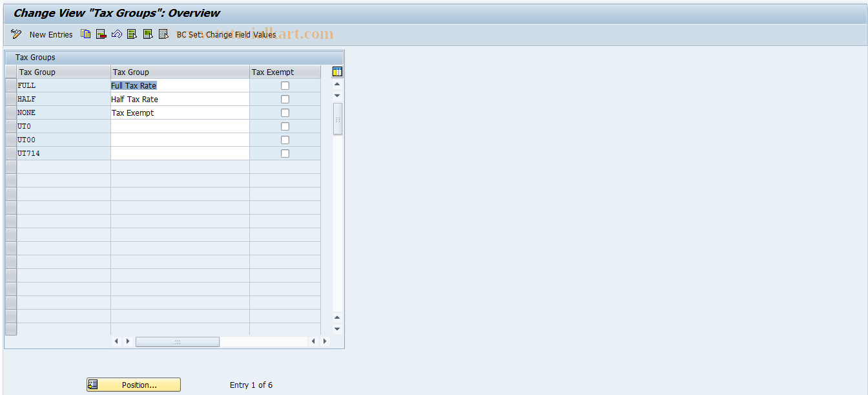The height and width of the screenshot is (395, 868).
Task: Click the vertical scrollbar up arrow at top
Action: (x=337, y=84)
